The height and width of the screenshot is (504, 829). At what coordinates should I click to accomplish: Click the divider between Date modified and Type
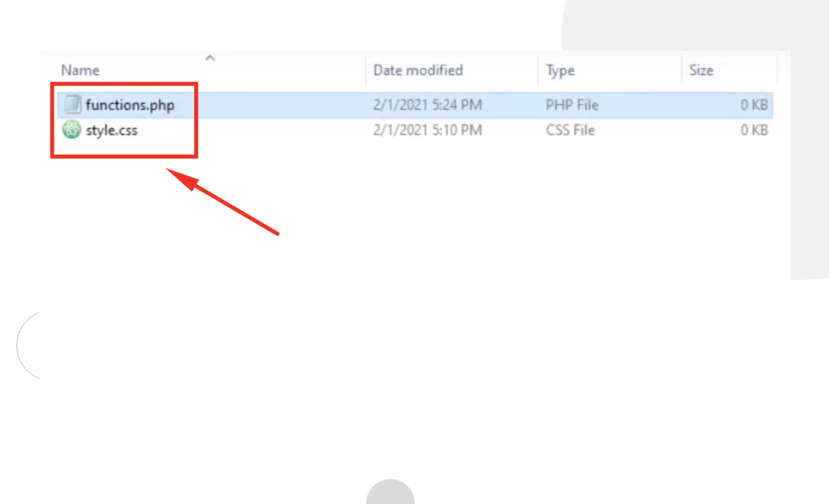(x=538, y=70)
